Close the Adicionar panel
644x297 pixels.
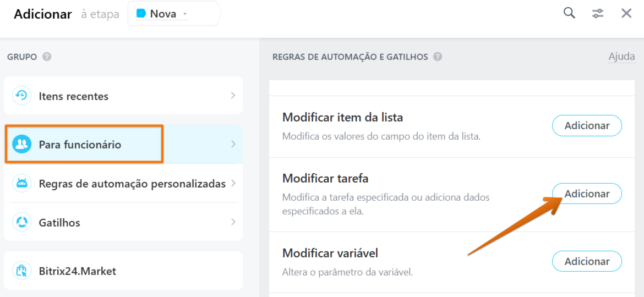pos(626,14)
